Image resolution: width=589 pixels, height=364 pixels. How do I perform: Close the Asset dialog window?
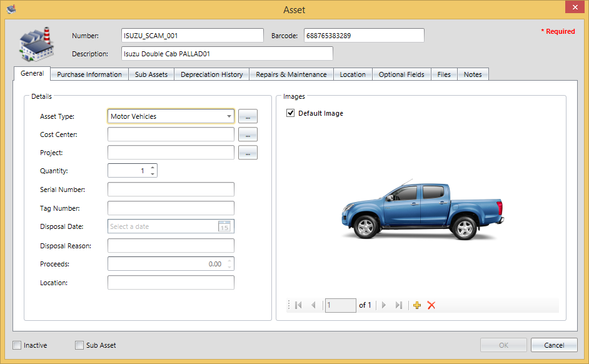pos(575,7)
